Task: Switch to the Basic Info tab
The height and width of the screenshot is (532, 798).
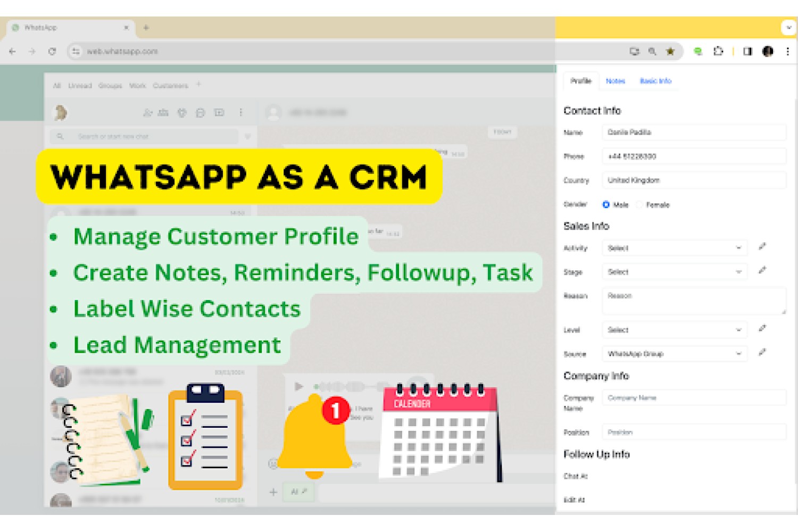Action: point(655,81)
